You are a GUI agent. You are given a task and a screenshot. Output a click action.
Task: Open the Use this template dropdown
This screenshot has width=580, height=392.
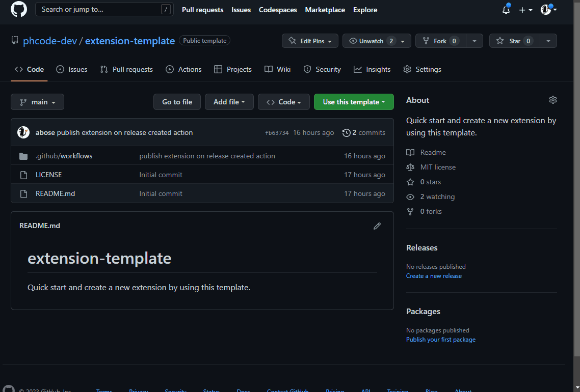pos(354,102)
